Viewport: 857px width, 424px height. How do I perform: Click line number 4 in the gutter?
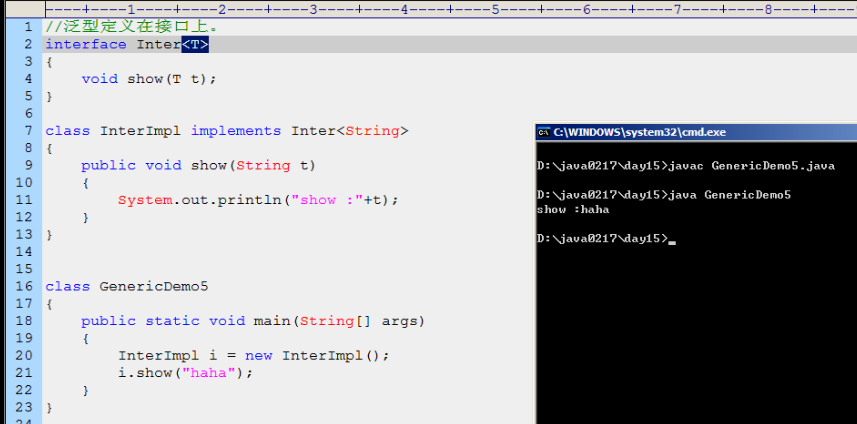28,79
